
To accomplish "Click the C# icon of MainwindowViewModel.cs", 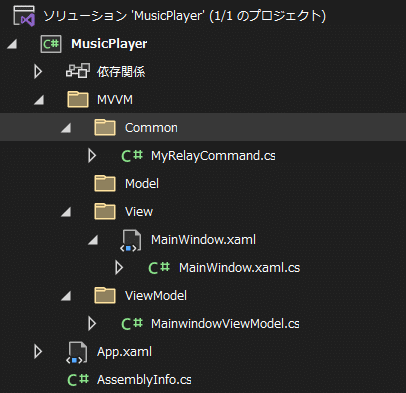I will (x=132, y=324).
